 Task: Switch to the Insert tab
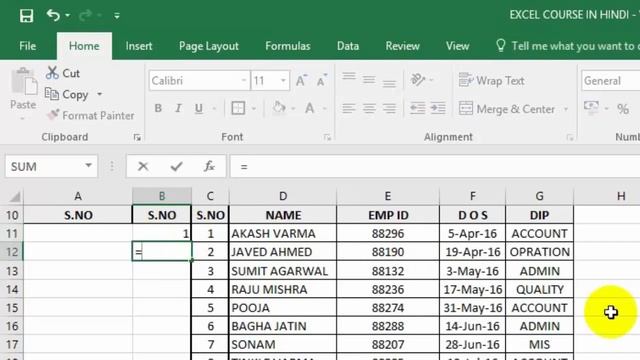(x=139, y=46)
